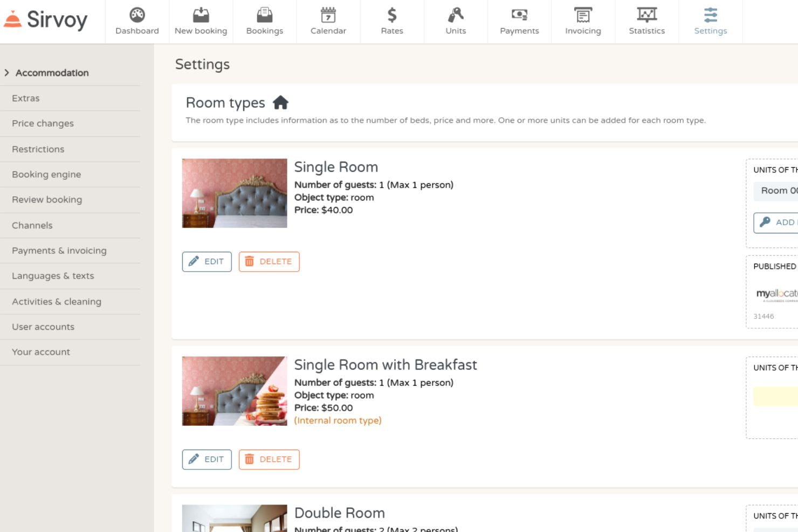Open Payments using its cash icon
This screenshot has height=532, width=798.
[519, 16]
